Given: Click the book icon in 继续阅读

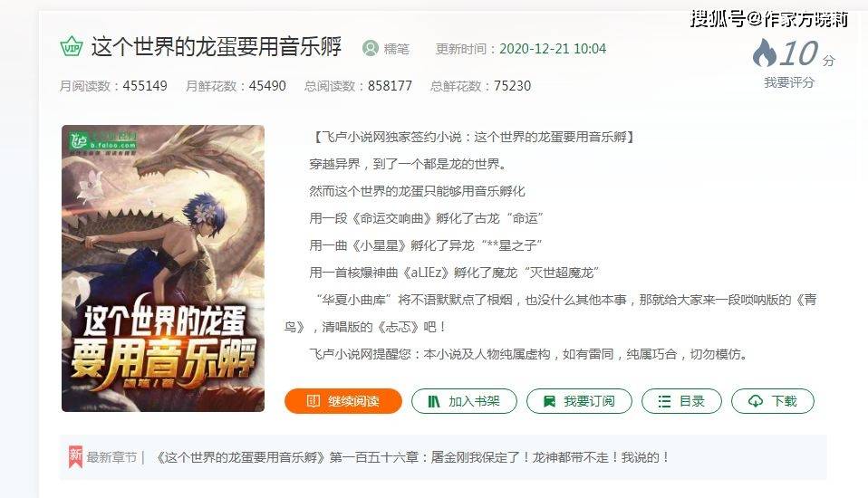Looking at the screenshot, I should [313, 401].
